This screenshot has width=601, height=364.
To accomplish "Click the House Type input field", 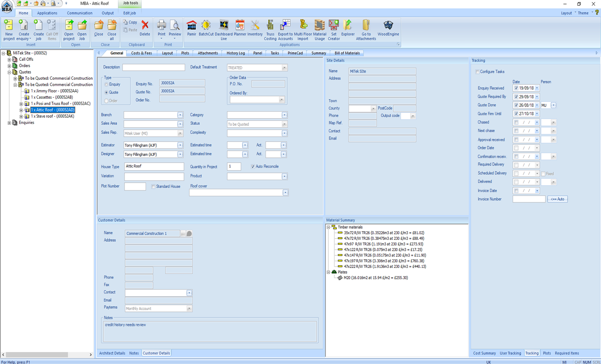I will pyautogui.click(x=154, y=167).
